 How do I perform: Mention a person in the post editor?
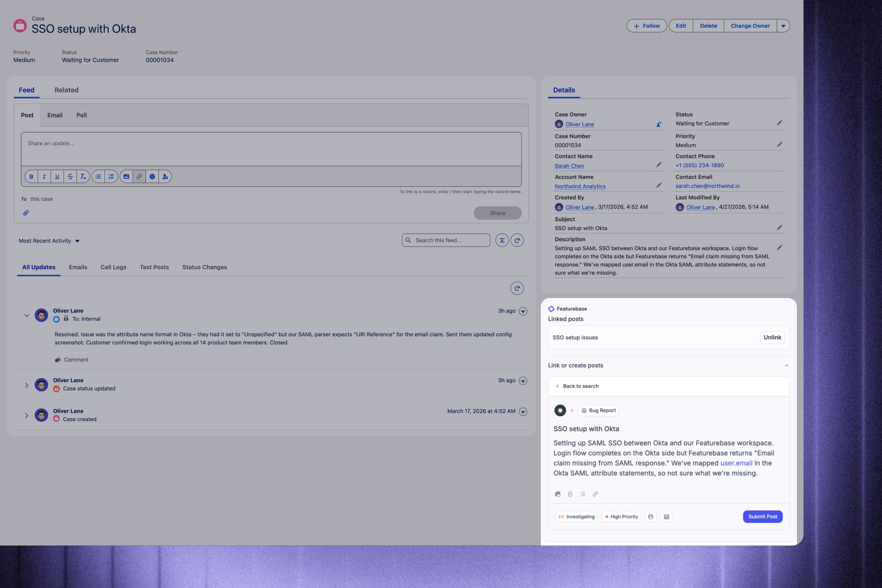tap(165, 177)
